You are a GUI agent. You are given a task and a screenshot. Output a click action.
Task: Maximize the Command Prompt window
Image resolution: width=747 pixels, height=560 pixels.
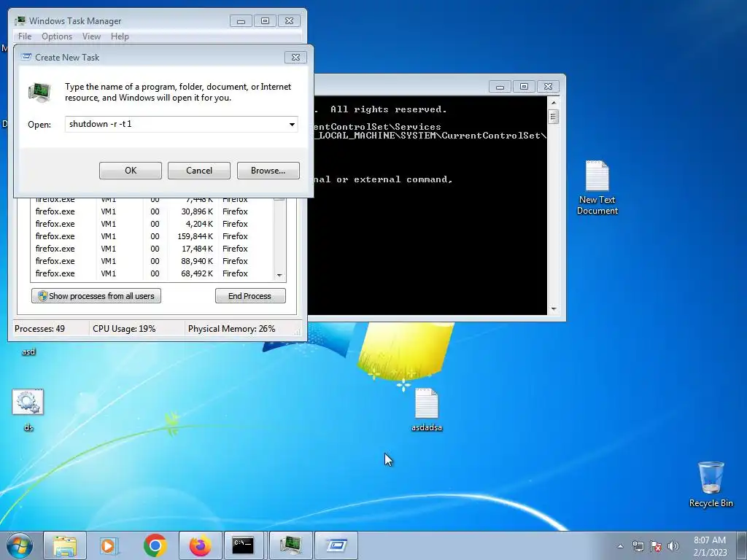coord(524,87)
